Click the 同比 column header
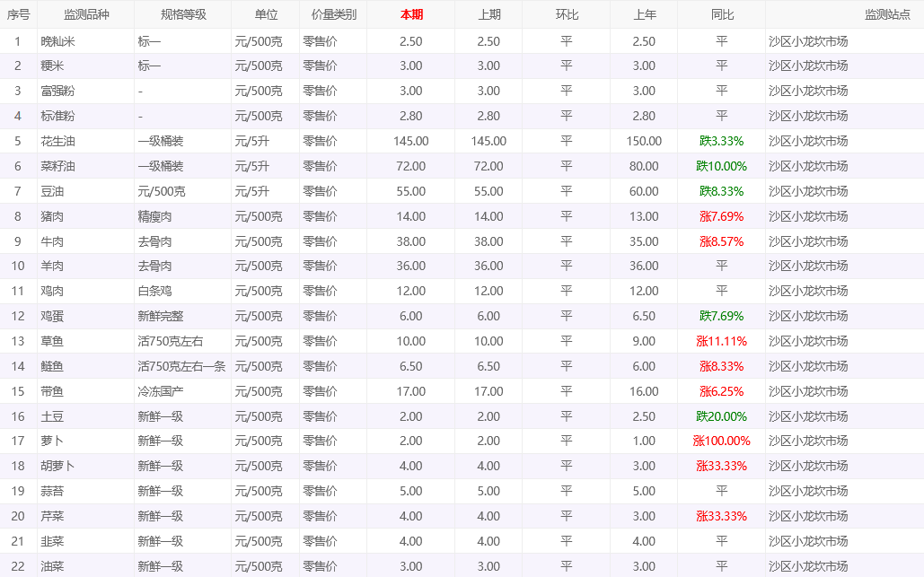Viewport: 924px width, 577px height. click(721, 14)
